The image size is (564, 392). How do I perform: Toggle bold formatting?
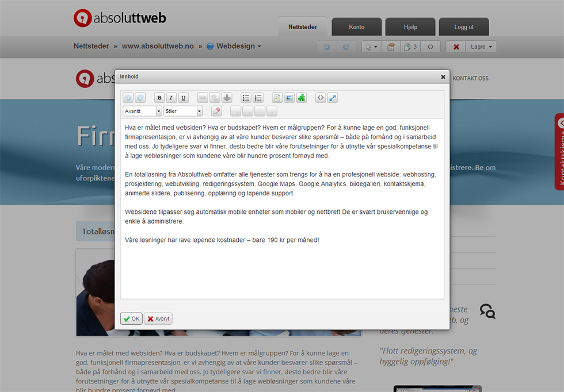(x=159, y=98)
